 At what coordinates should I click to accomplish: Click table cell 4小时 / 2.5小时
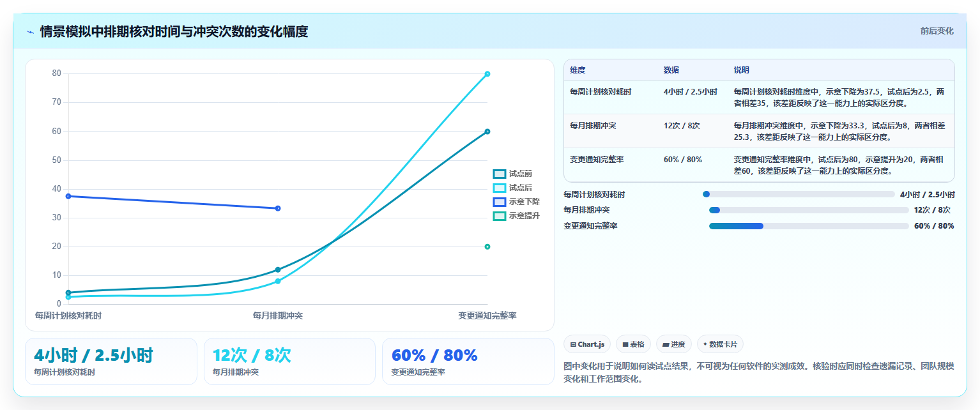[690, 92]
